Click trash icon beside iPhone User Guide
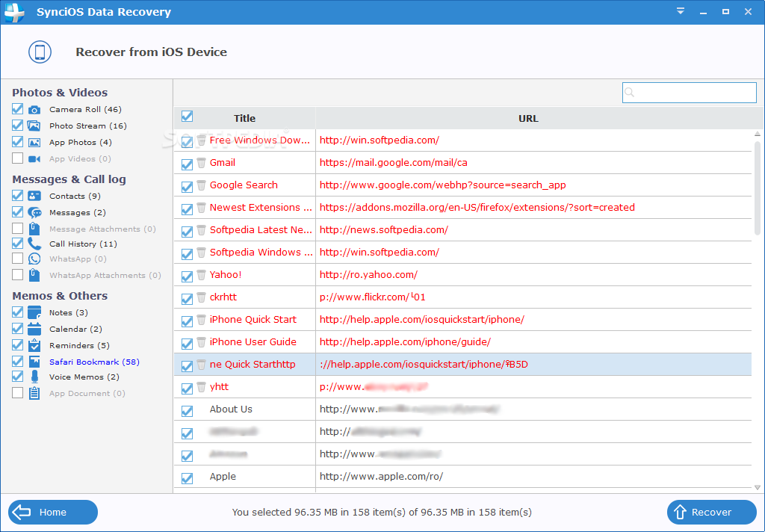This screenshot has width=765, height=532. click(x=201, y=342)
